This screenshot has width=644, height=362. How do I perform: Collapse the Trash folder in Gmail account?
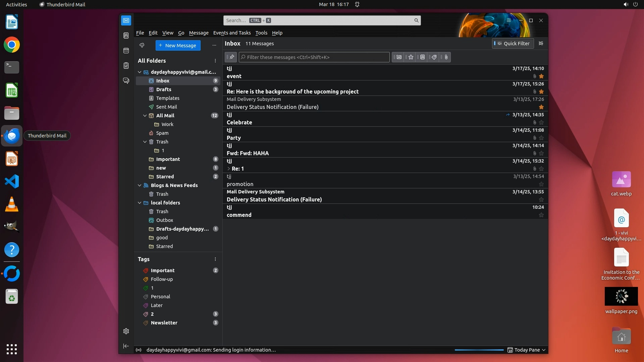point(145,142)
